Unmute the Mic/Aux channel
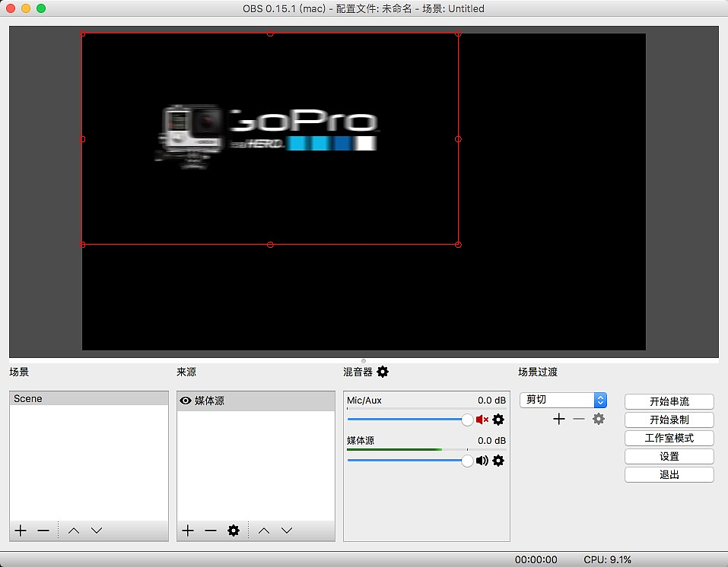The height and width of the screenshot is (567, 728). tap(482, 420)
